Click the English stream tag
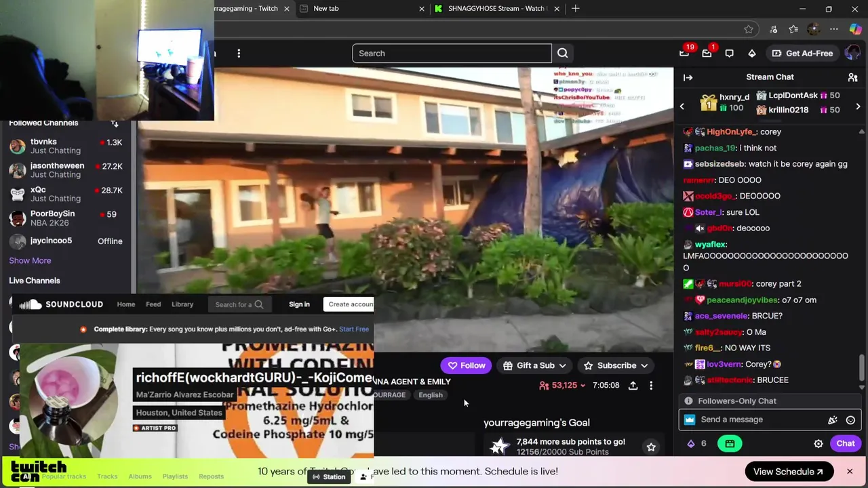Viewport: 868px width, 488px height. [431, 394]
